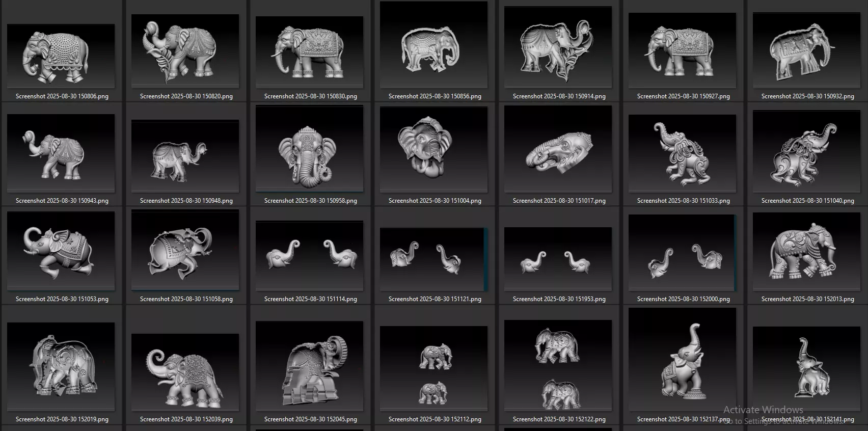
Task: Select thumbnail of Screenshot 2025-08-30 150927.png
Action: (x=683, y=50)
